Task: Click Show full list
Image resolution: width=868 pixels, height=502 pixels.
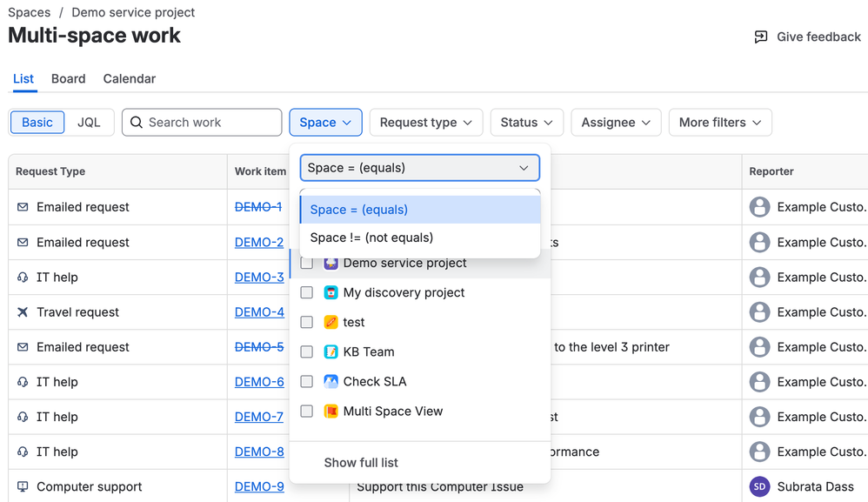Action: pyautogui.click(x=361, y=463)
